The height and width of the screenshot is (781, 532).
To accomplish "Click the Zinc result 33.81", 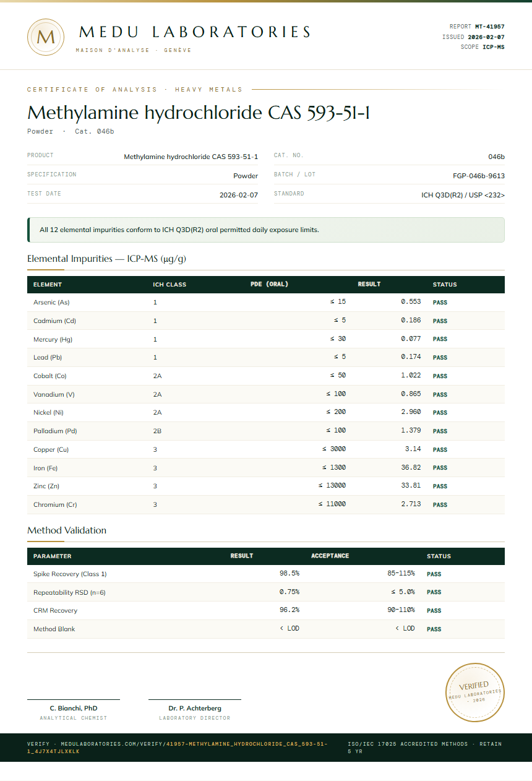I will point(411,486).
